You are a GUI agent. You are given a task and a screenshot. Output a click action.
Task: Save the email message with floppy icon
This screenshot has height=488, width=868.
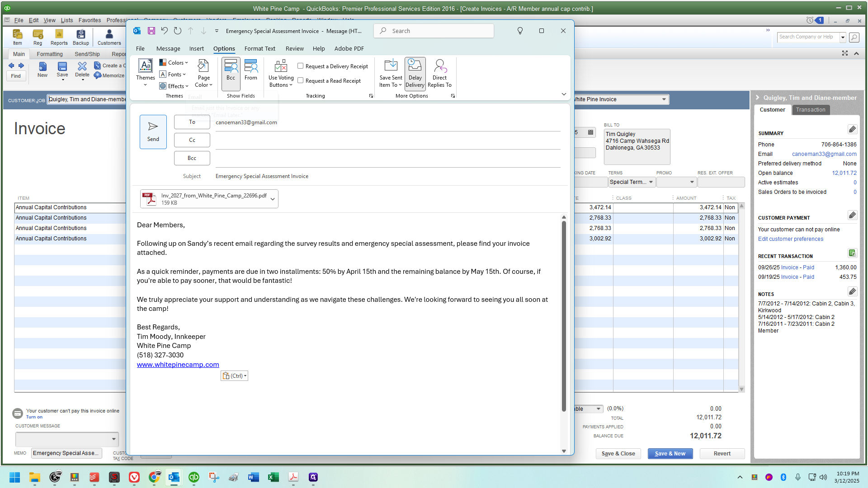(x=151, y=31)
